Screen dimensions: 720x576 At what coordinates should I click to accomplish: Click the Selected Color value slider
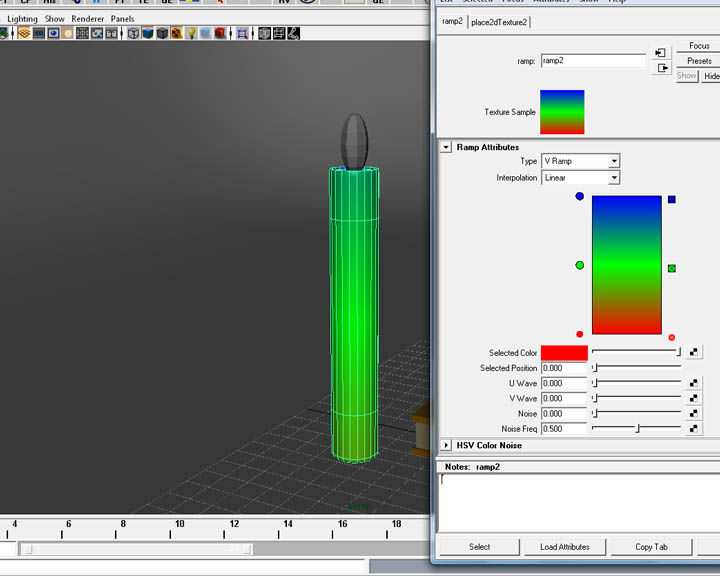click(636, 351)
